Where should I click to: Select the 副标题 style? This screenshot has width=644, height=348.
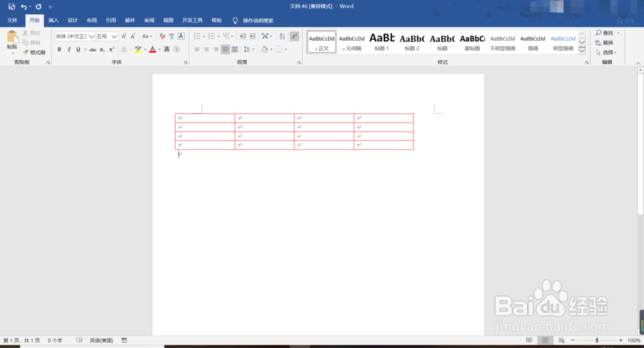pyautogui.click(x=472, y=42)
